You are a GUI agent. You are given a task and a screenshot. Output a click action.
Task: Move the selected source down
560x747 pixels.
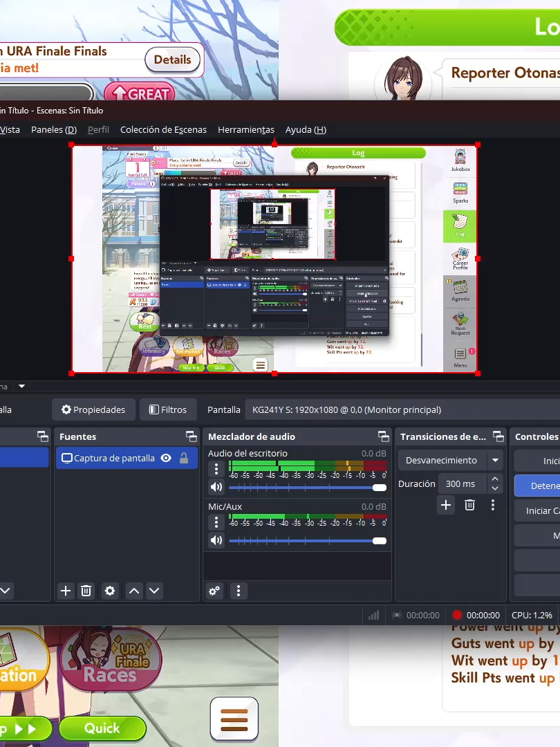(x=154, y=591)
